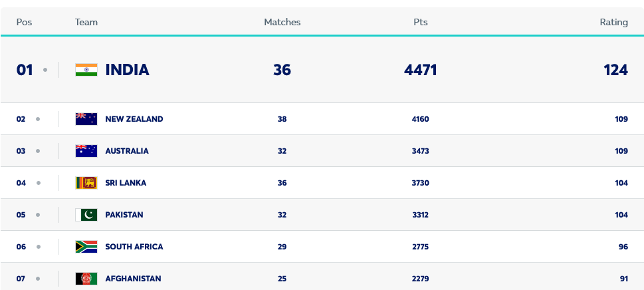Click Pakistan's rating value 104
Screen dimensions: 644x290
click(621, 215)
